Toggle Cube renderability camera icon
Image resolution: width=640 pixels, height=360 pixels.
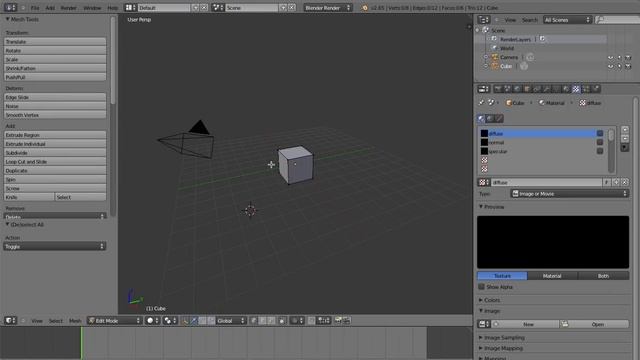coord(628,66)
